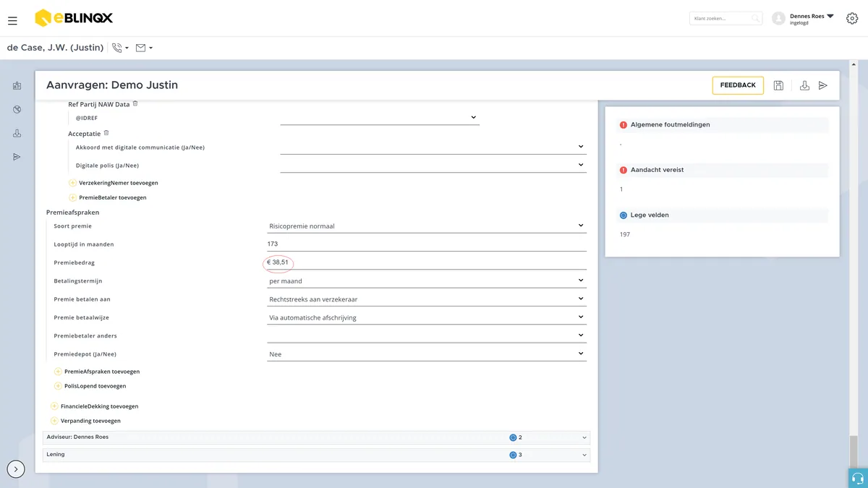The height and width of the screenshot is (488, 868).
Task: Open the Betalingstermijn dropdown
Action: 427,281
